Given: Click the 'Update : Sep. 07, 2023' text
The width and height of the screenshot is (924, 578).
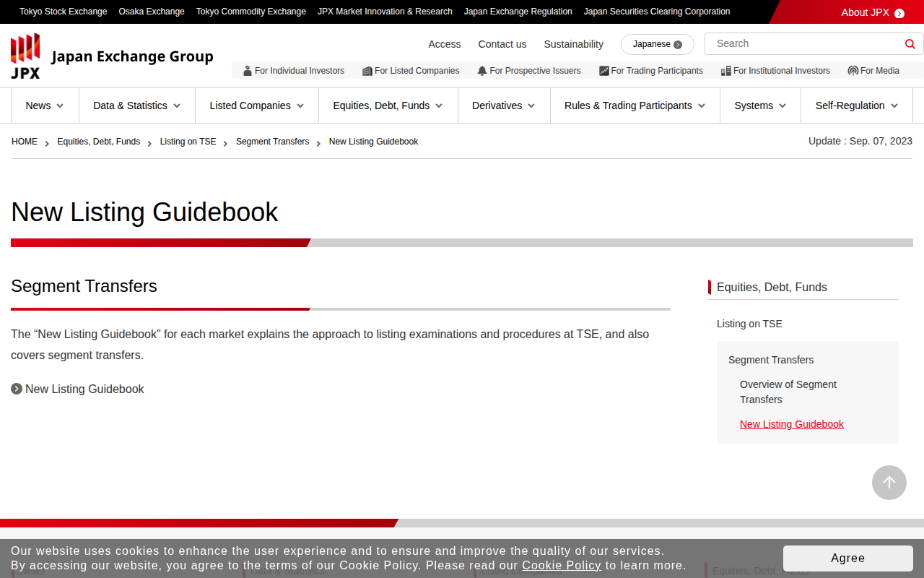Looking at the screenshot, I should click(860, 141).
